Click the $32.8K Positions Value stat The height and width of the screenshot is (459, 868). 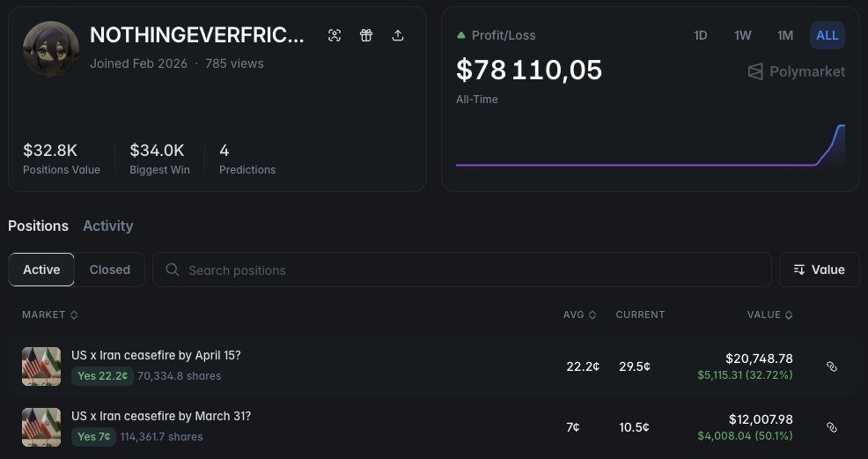coord(62,159)
